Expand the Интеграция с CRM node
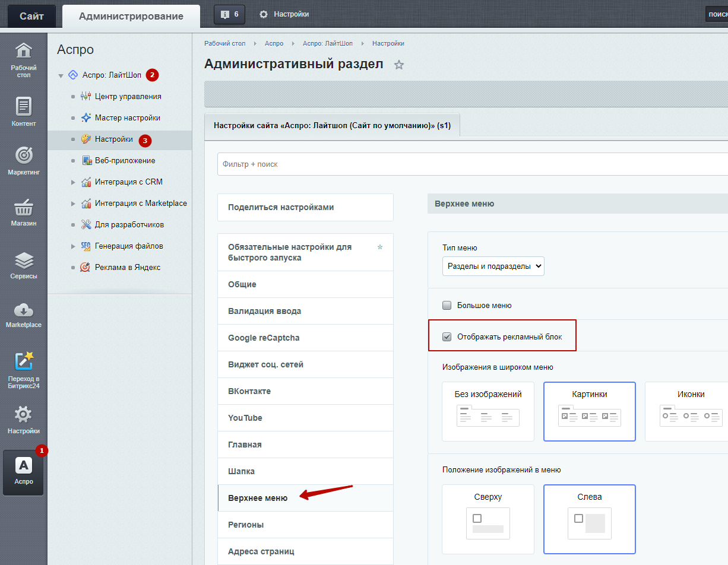Image resolution: width=728 pixels, height=565 pixels. (73, 182)
